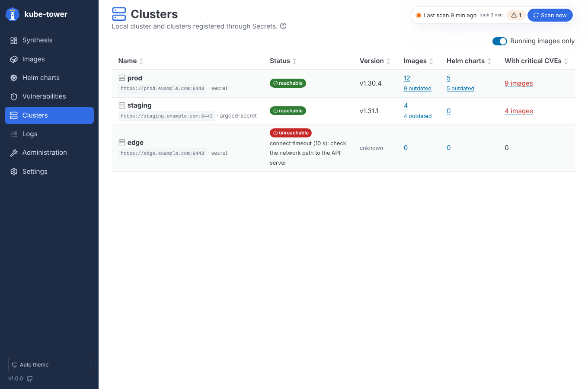Click the unreachable status badge for edge
The image size is (588, 389).
(x=291, y=133)
